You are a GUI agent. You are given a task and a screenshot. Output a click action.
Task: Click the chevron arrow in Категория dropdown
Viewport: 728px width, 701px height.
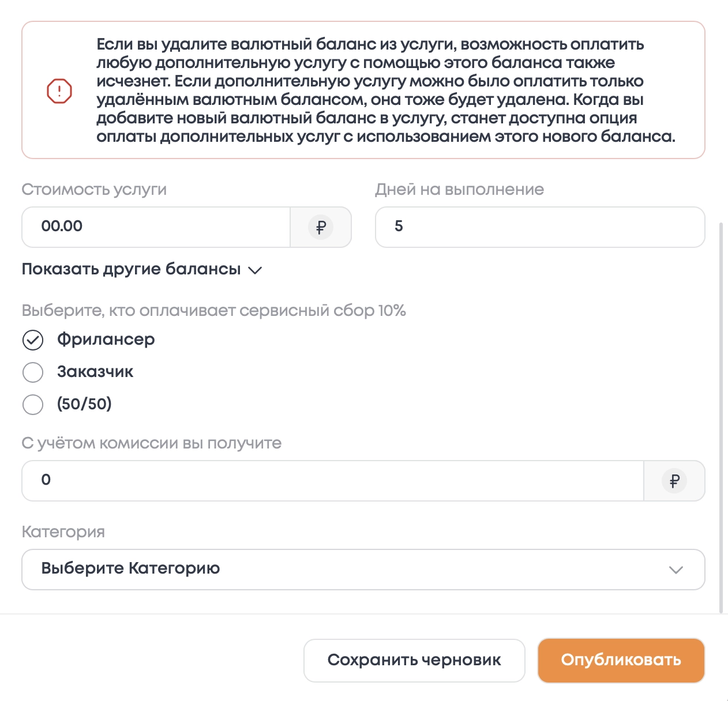tap(676, 570)
